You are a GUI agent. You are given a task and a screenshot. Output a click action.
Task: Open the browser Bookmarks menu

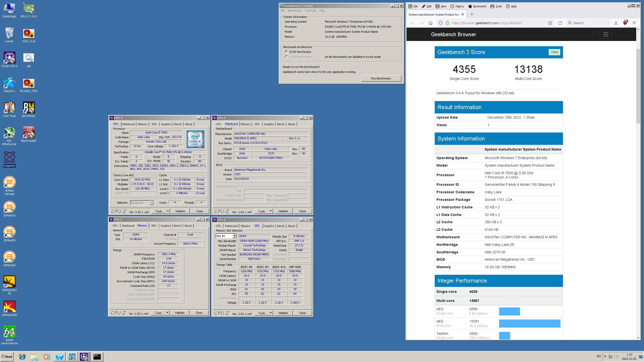point(477,6)
